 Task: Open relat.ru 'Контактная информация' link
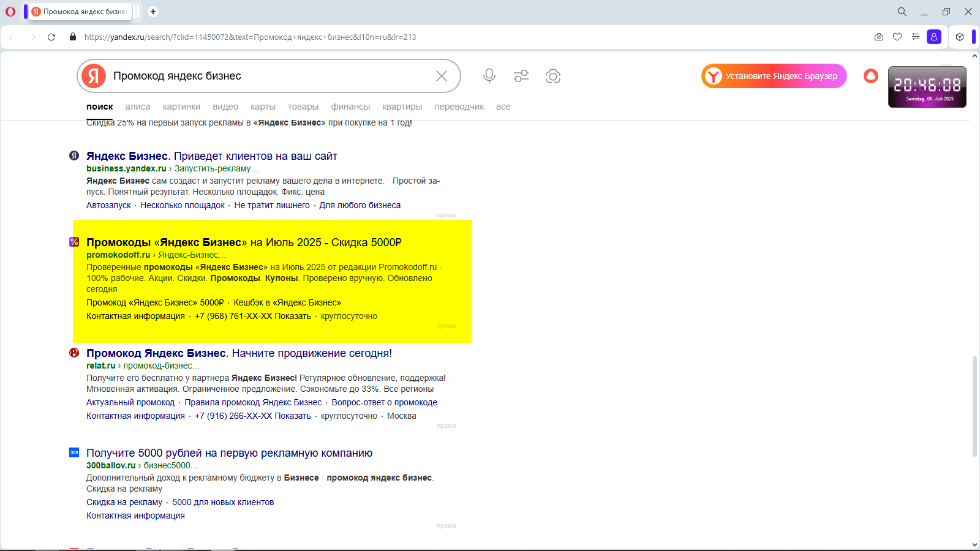[x=135, y=416]
